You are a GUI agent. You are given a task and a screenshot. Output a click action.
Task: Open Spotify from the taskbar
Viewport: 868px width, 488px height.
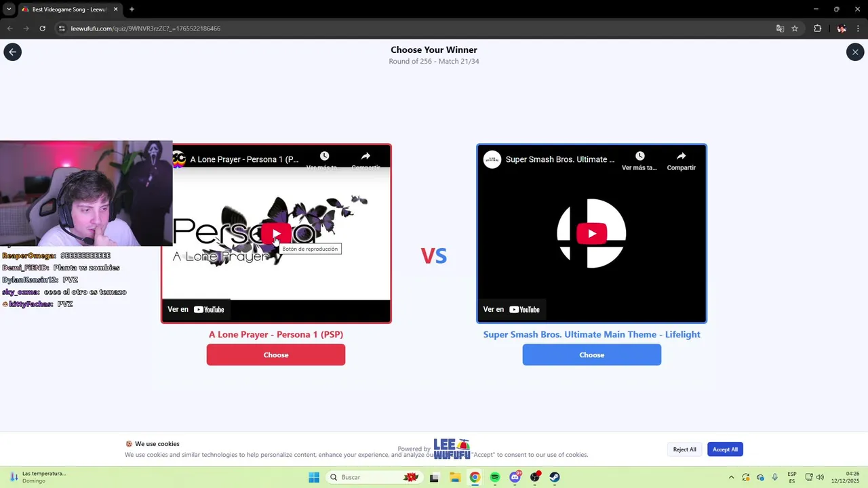click(x=495, y=477)
